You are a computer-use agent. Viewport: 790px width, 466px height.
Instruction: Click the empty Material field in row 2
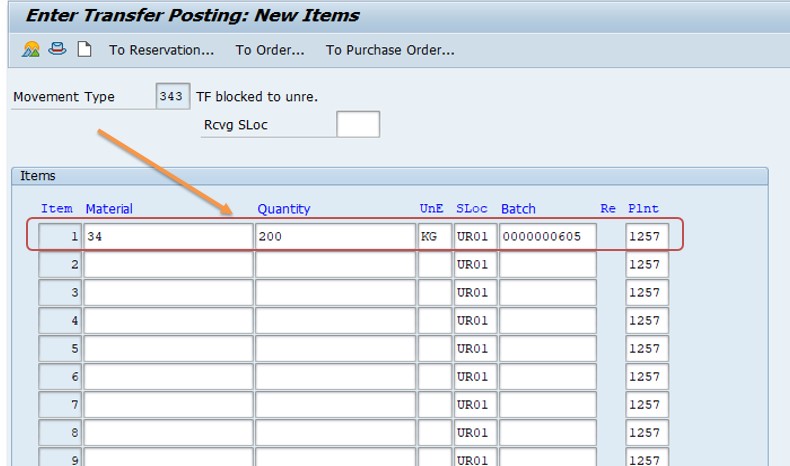(x=167, y=265)
